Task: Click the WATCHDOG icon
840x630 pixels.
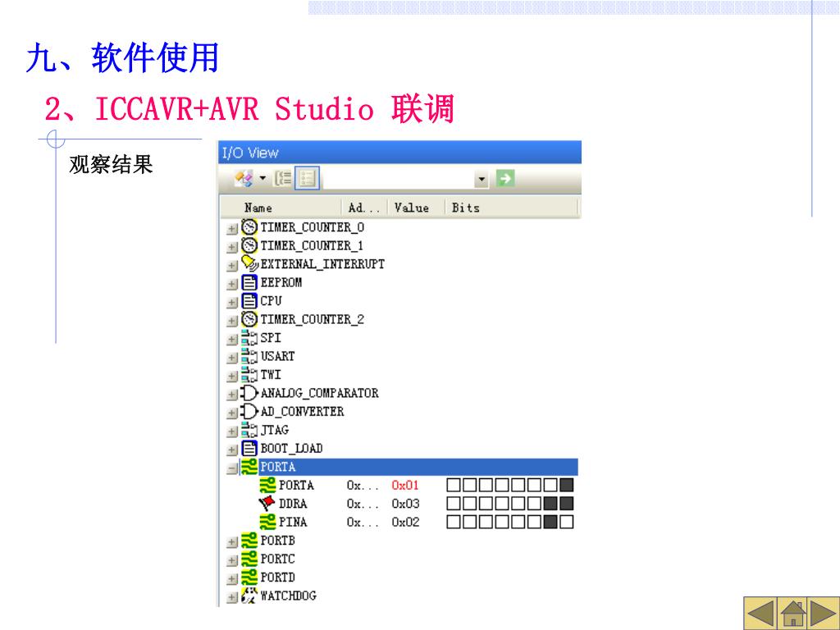Action: (x=249, y=596)
